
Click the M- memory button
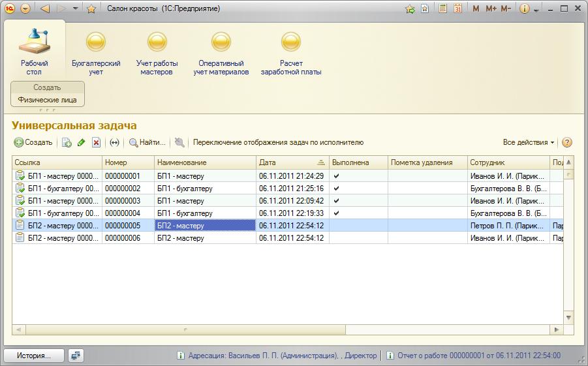pos(506,8)
